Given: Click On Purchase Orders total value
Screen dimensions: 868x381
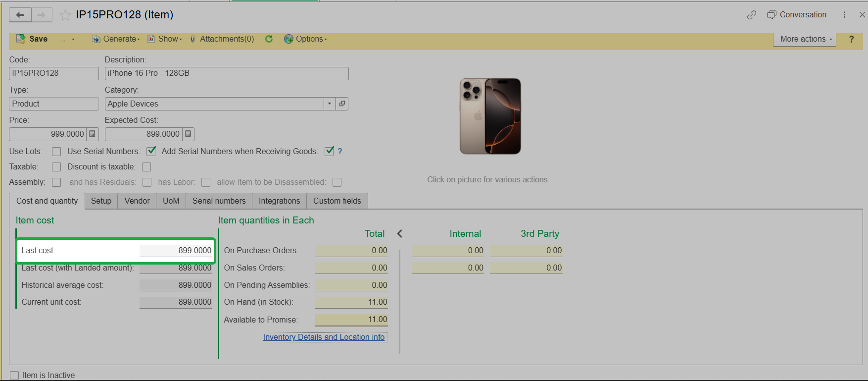Looking at the screenshot, I should tap(351, 251).
